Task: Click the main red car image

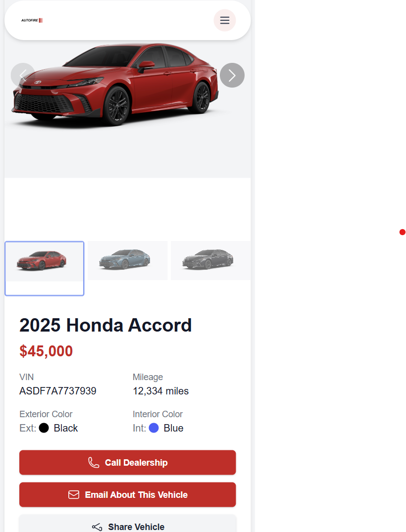Action: pos(115,85)
